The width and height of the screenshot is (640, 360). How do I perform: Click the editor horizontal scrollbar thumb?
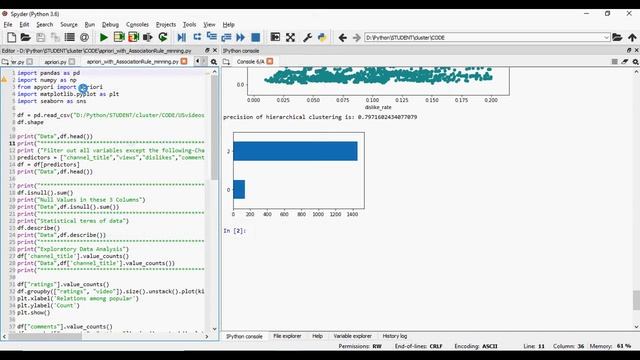tap(45, 336)
